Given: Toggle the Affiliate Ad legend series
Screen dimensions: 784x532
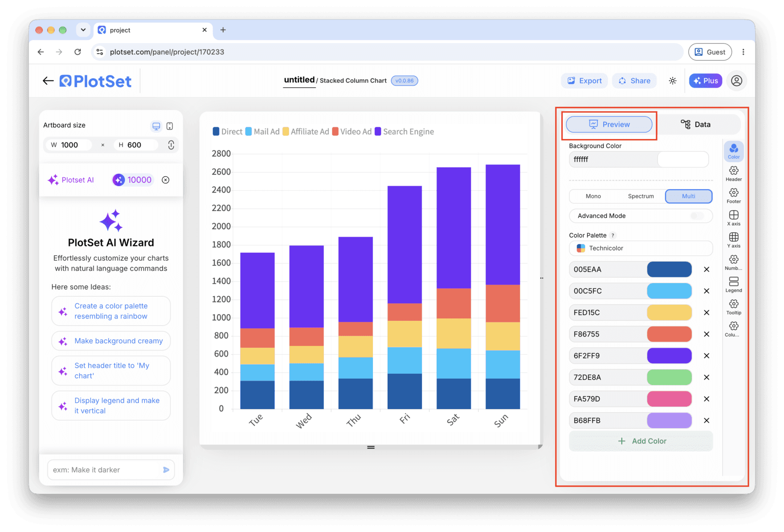Looking at the screenshot, I should point(306,132).
